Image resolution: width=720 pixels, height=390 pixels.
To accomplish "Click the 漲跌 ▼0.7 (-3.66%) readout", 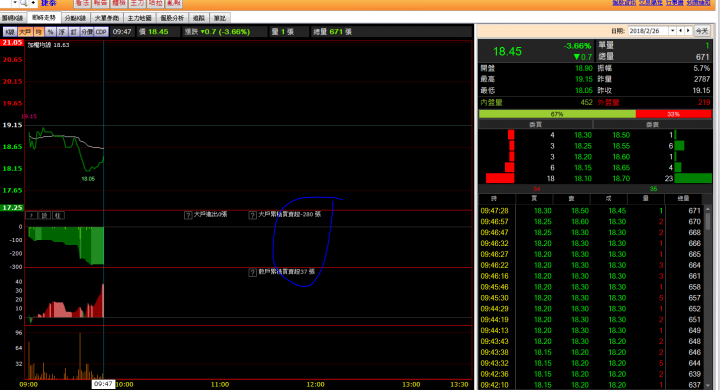I will [217, 32].
